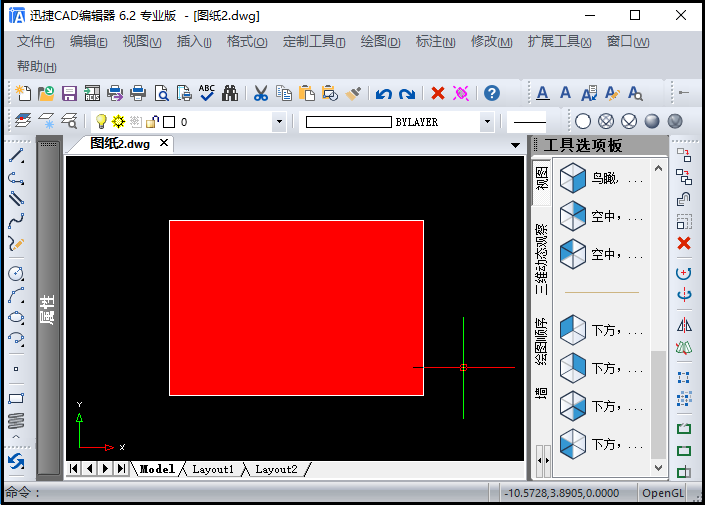Click the layer color white swatch
The height and width of the screenshot is (505, 705).
tap(169, 122)
